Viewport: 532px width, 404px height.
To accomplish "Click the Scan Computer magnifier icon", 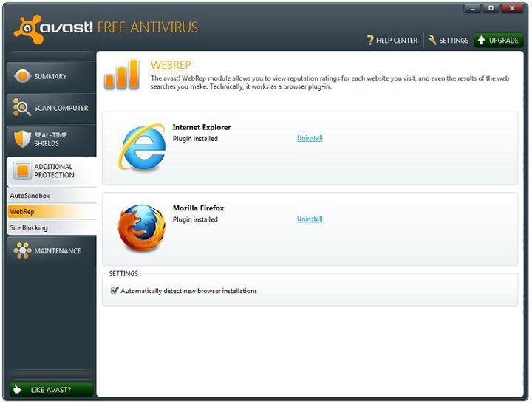I will click(21, 107).
